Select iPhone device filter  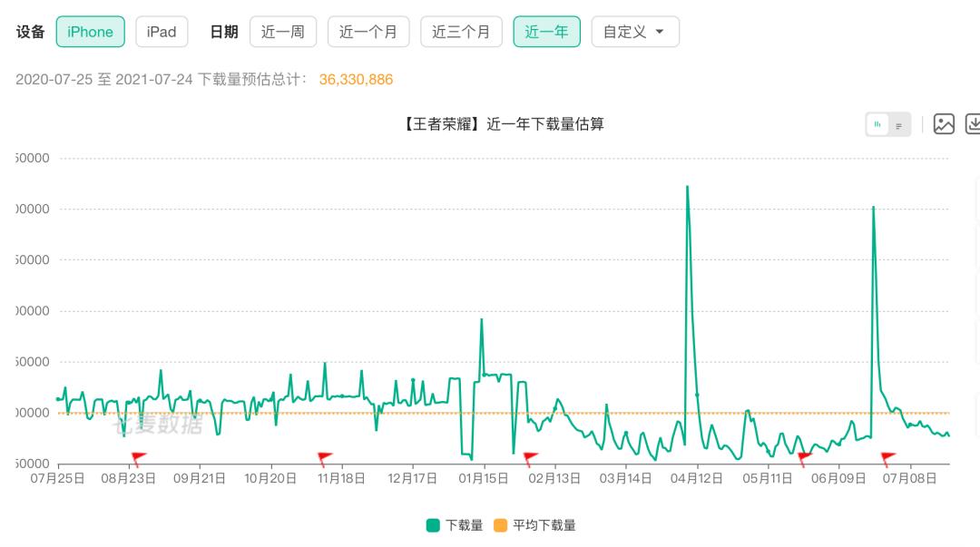pyautogui.click(x=90, y=32)
